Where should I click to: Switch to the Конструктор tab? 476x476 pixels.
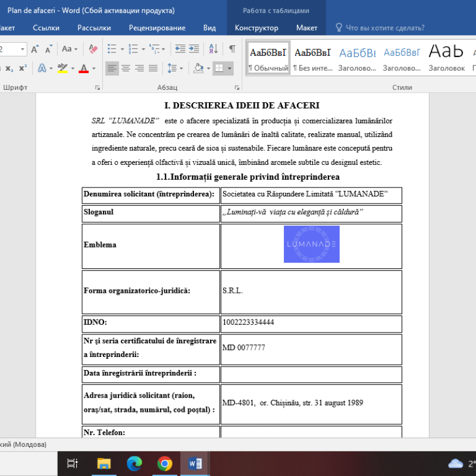(256, 27)
